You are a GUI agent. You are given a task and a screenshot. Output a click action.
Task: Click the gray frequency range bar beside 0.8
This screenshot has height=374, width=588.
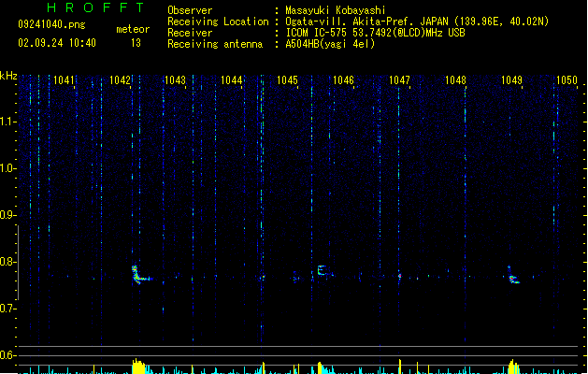click(18, 262)
